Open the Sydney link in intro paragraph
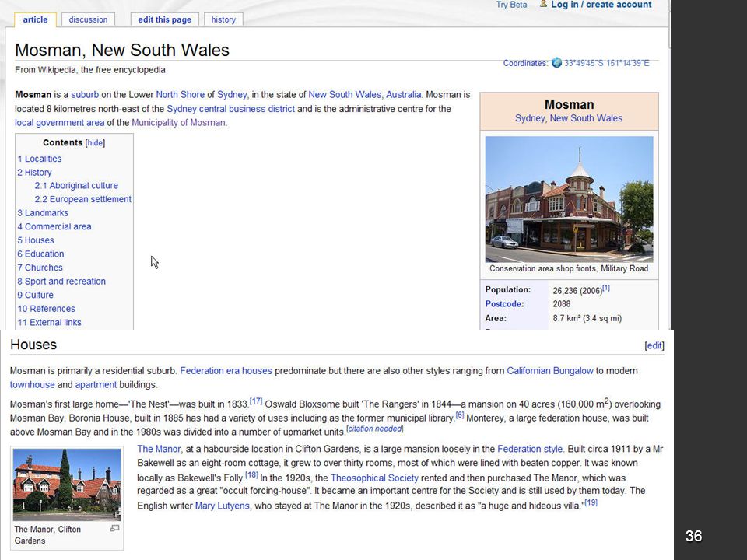The image size is (747, 560). click(232, 95)
